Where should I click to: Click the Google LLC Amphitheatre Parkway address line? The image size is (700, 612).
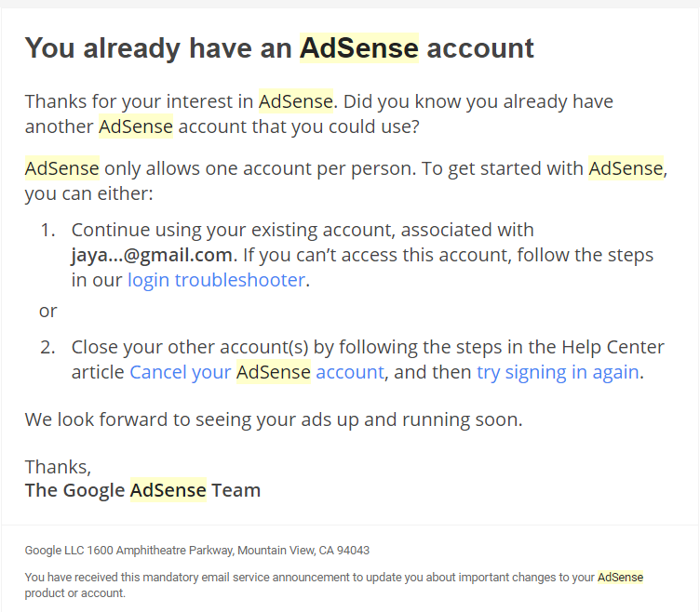click(x=196, y=550)
